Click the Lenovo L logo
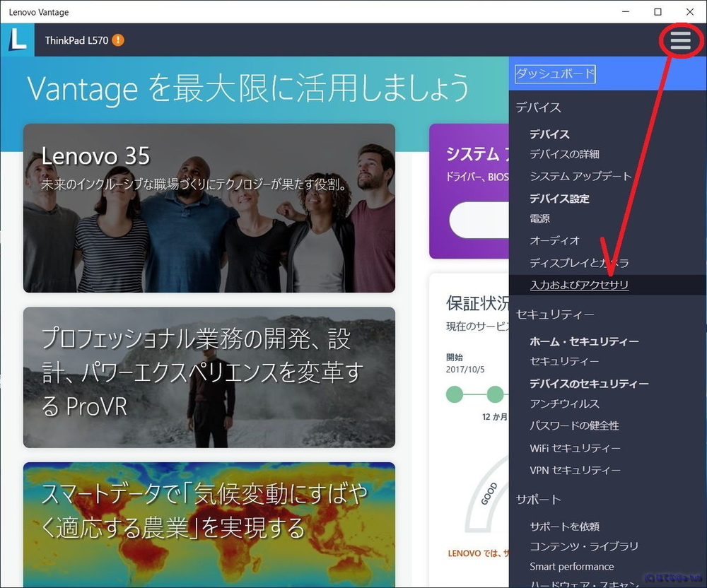Image resolution: width=707 pixels, height=588 pixels. coord(17,40)
